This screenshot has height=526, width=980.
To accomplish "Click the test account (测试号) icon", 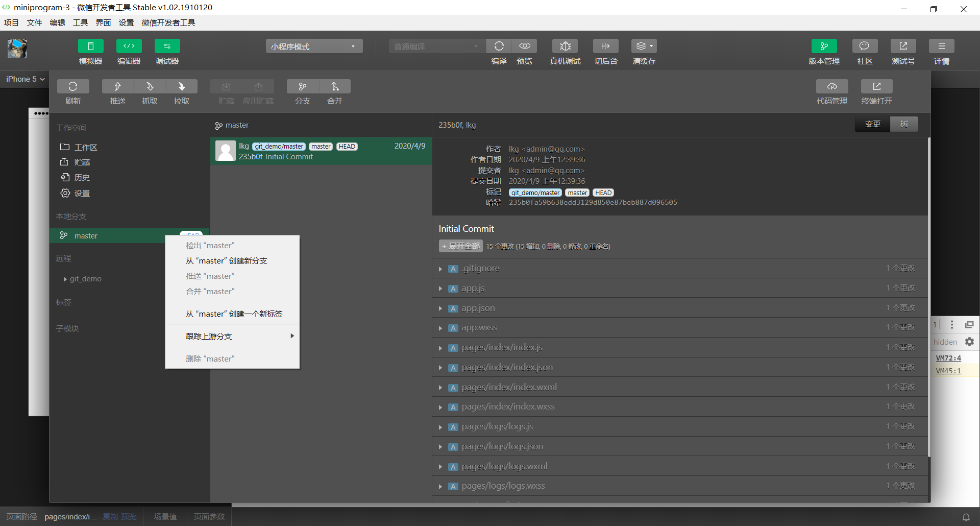I will click(x=903, y=46).
